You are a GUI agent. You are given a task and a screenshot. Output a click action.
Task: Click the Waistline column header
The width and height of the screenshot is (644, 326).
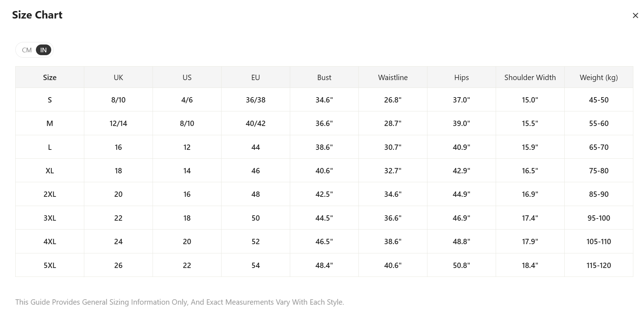click(x=393, y=78)
